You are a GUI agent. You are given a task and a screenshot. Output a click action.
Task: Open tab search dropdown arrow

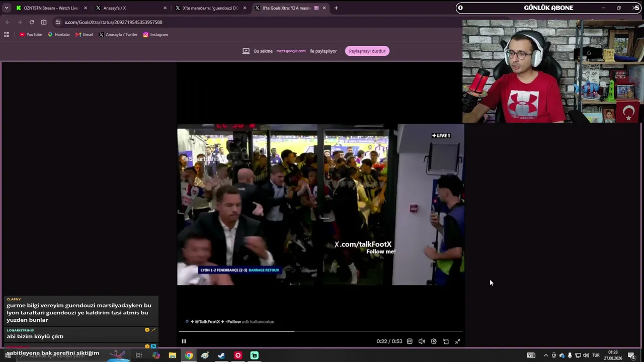tap(7, 8)
